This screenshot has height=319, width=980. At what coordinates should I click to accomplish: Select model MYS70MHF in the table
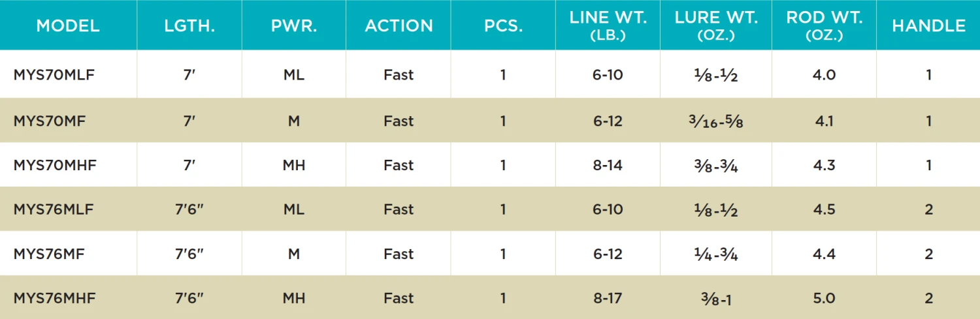click(x=55, y=166)
